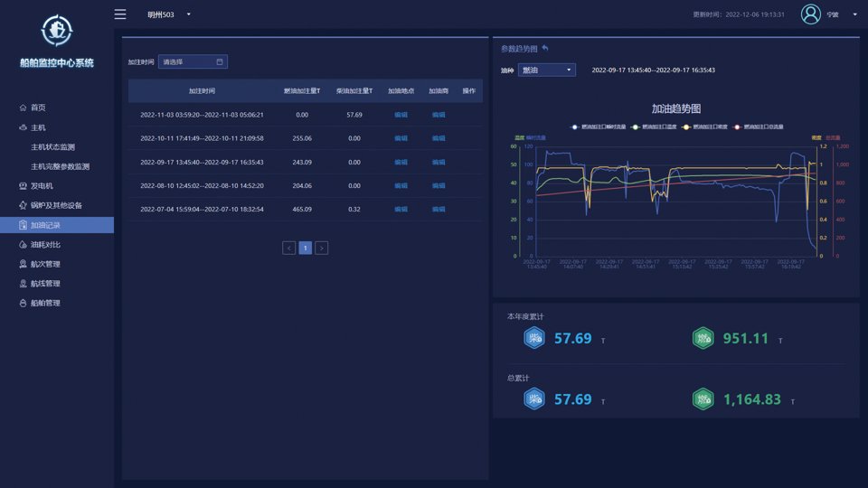Click the user avatar icon

pyautogui.click(x=810, y=14)
